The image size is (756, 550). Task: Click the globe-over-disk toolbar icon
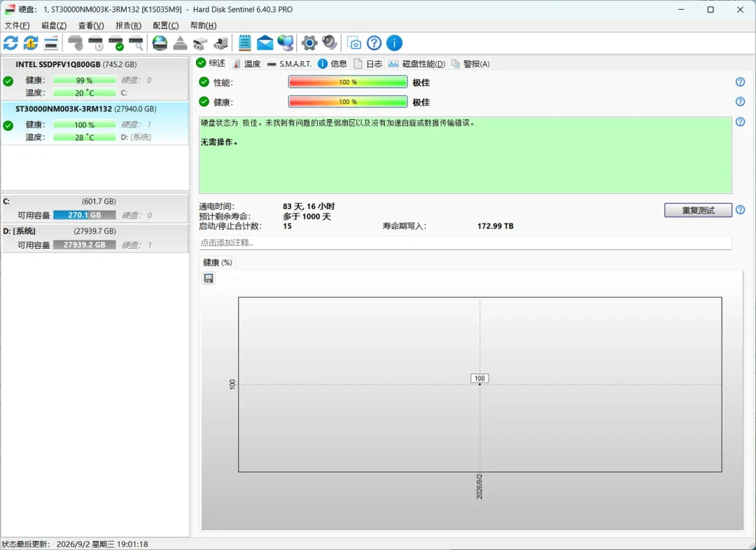(x=160, y=43)
